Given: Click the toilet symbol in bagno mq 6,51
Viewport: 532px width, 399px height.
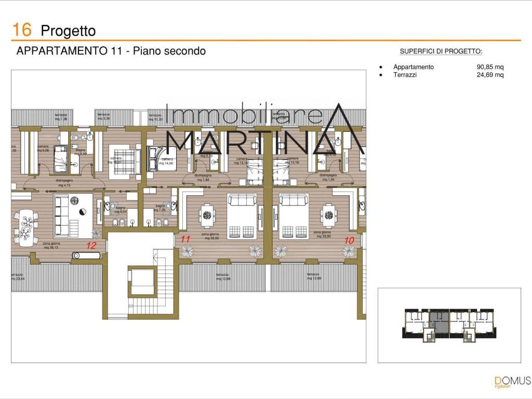Looking at the screenshot, I should [115, 222].
